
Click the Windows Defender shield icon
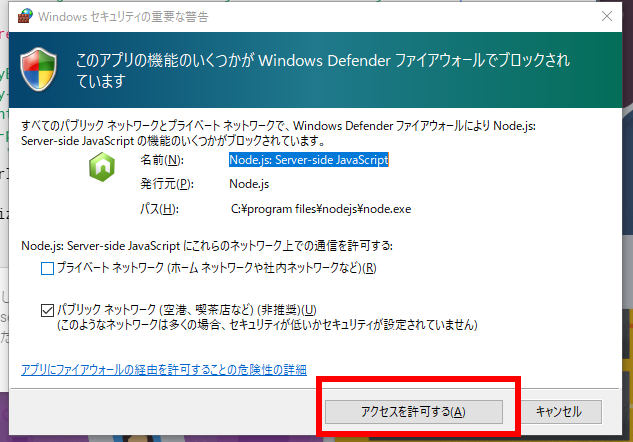(38, 69)
